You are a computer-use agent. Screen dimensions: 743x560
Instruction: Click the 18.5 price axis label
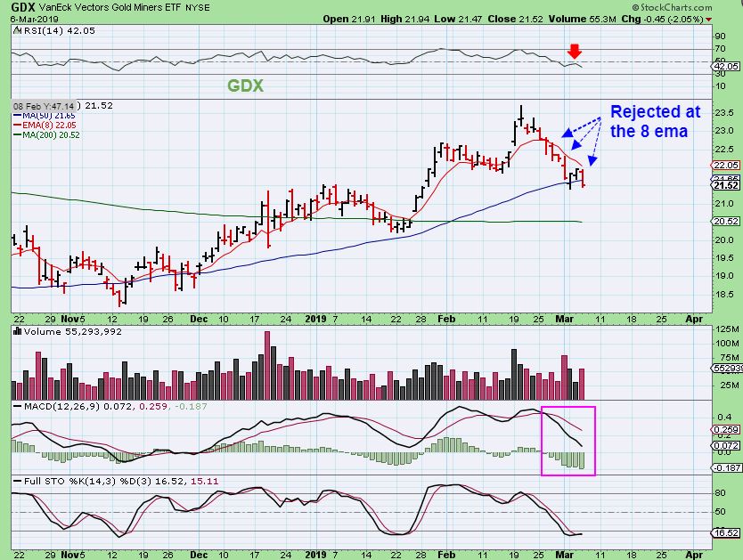click(x=725, y=295)
